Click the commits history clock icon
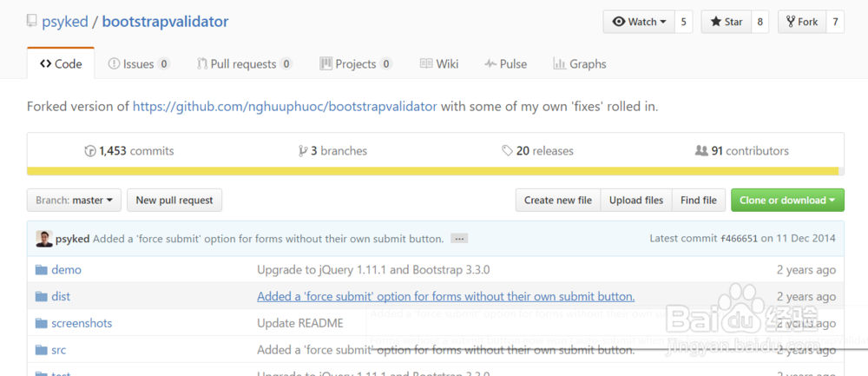Screen dimensions: 868x376 click(90, 151)
